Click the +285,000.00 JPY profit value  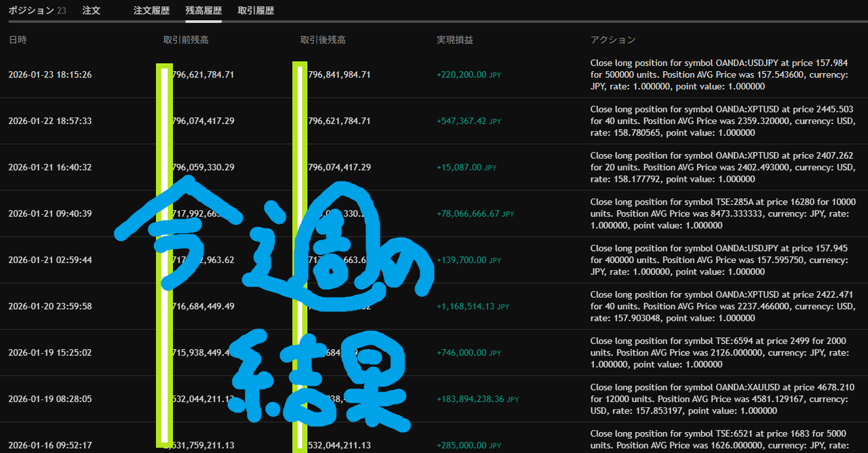point(469,446)
